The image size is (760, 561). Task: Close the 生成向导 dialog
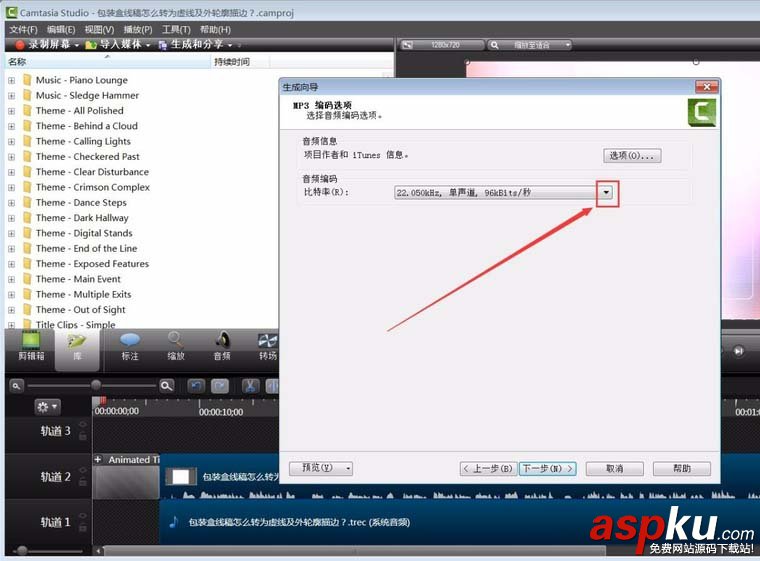707,87
